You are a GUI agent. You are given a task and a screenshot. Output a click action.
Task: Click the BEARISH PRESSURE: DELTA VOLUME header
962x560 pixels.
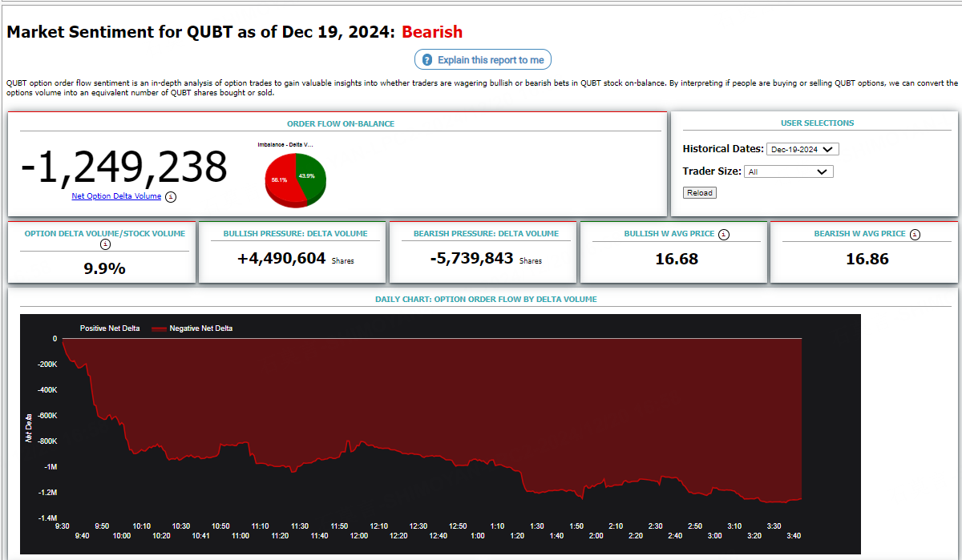click(x=486, y=234)
